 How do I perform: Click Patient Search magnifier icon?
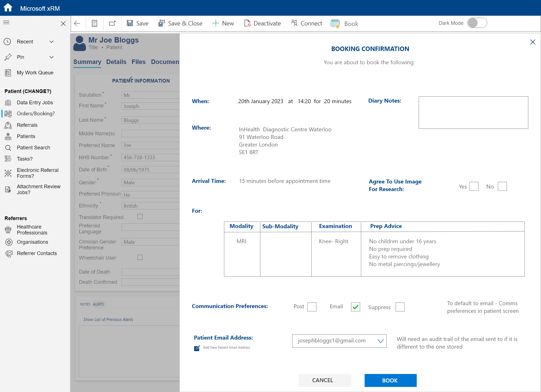[8, 148]
